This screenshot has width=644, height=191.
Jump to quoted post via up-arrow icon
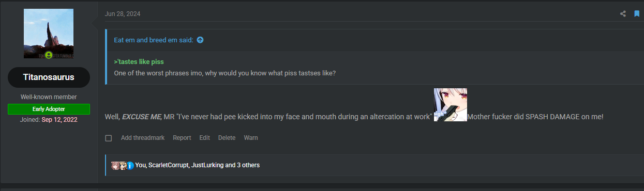(200, 40)
